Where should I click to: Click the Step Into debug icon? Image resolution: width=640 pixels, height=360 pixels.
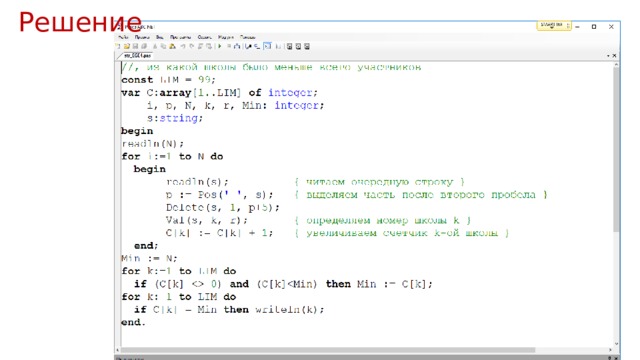[x=248, y=46]
